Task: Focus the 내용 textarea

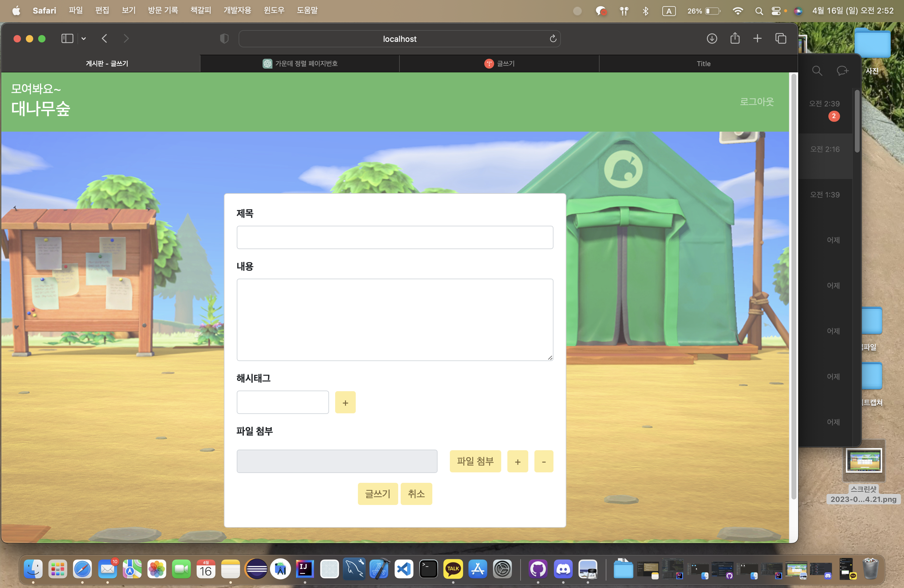Action: (395, 320)
